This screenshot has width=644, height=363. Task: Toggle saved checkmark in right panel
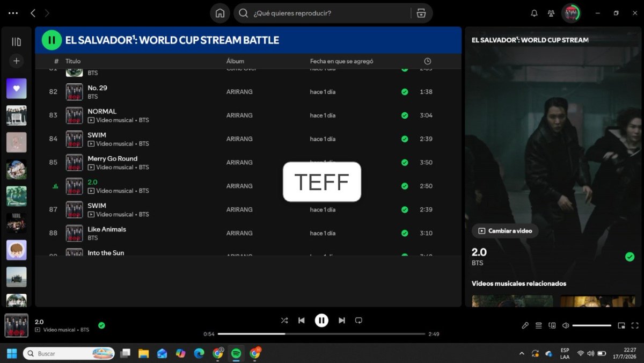(x=630, y=257)
